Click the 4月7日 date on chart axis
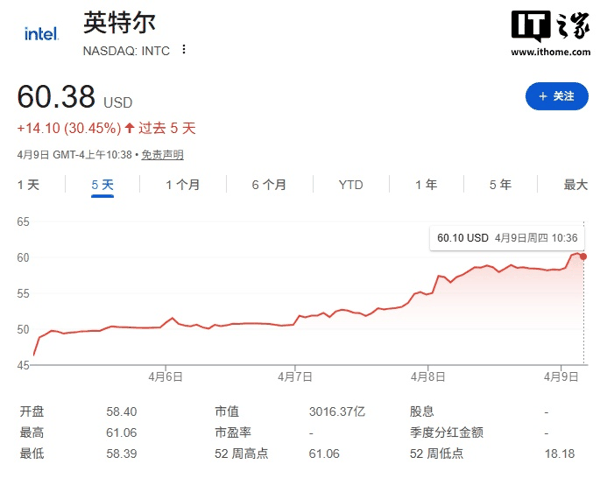The image size is (600, 478). tap(298, 377)
